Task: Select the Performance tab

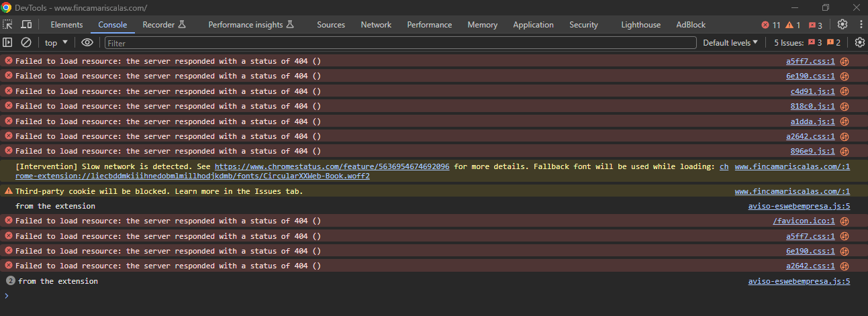Action: coord(430,25)
